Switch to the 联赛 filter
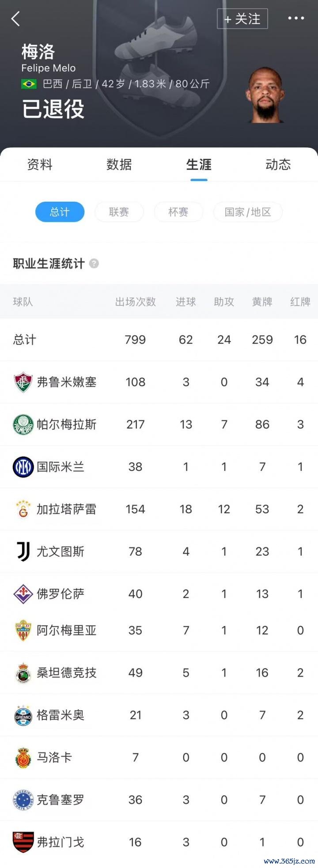318x868 pixels. pyautogui.click(x=119, y=212)
